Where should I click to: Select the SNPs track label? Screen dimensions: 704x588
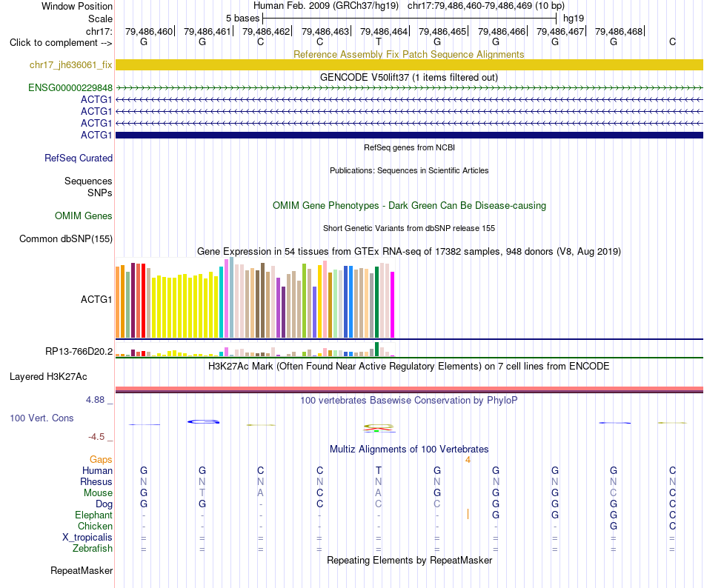coord(100,193)
